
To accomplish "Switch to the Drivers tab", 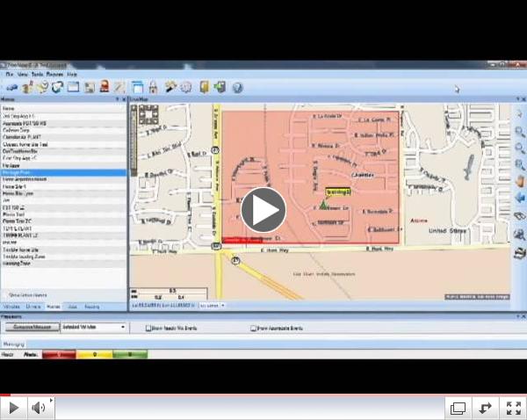I will click(33, 306).
